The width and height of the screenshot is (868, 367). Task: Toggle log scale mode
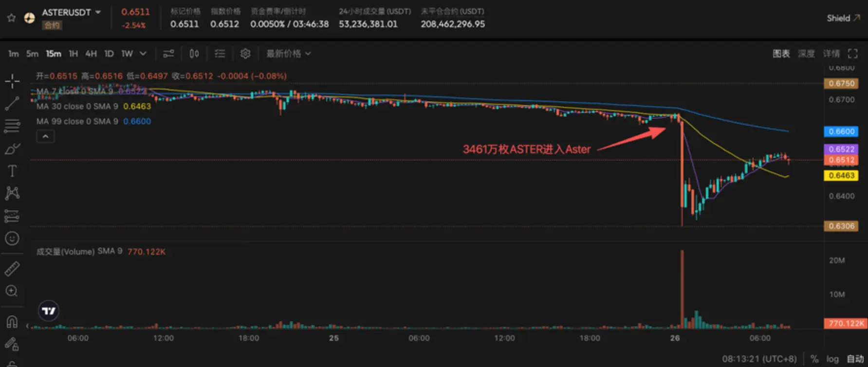tap(832, 359)
